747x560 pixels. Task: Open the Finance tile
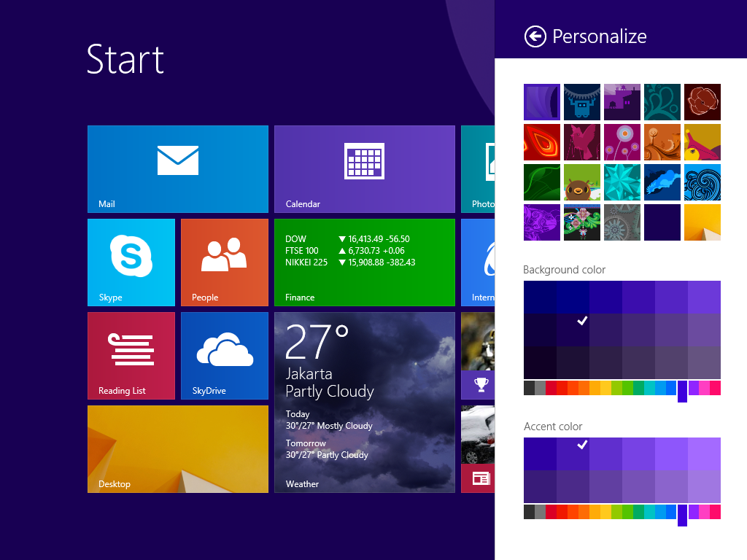pyautogui.click(x=365, y=262)
